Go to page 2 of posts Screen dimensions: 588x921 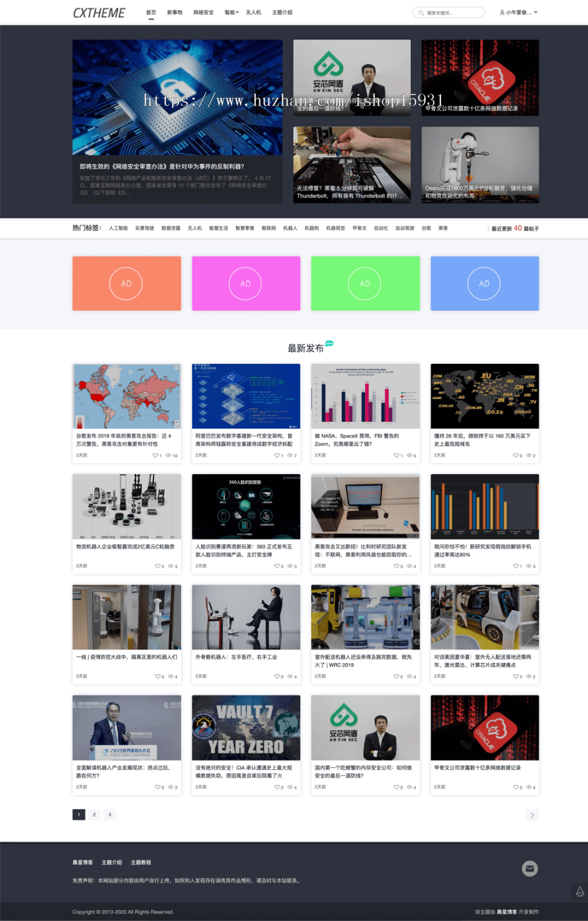click(x=94, y=815)
